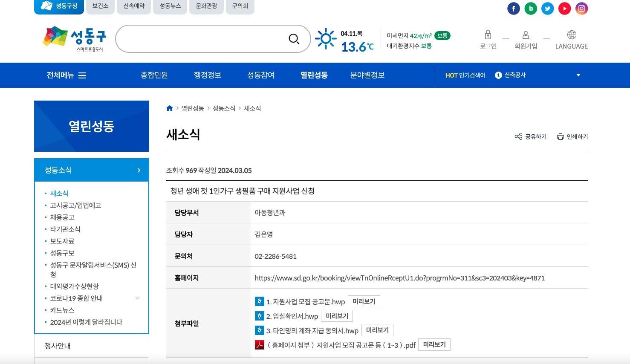630x364 pixels.
Task: Open the 홈페이지 application URL link
Action: click(399, 277)
